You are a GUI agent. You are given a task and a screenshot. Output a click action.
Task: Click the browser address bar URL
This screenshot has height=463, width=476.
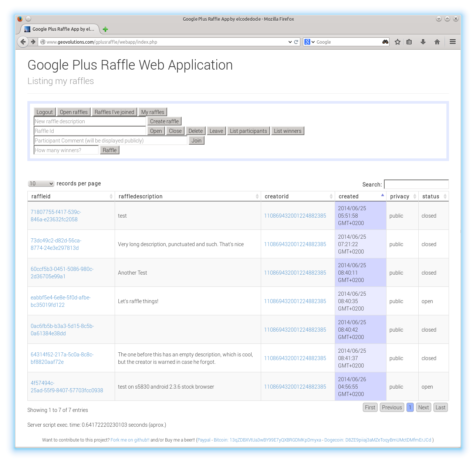pyautogui.click(x=163, y=42)
